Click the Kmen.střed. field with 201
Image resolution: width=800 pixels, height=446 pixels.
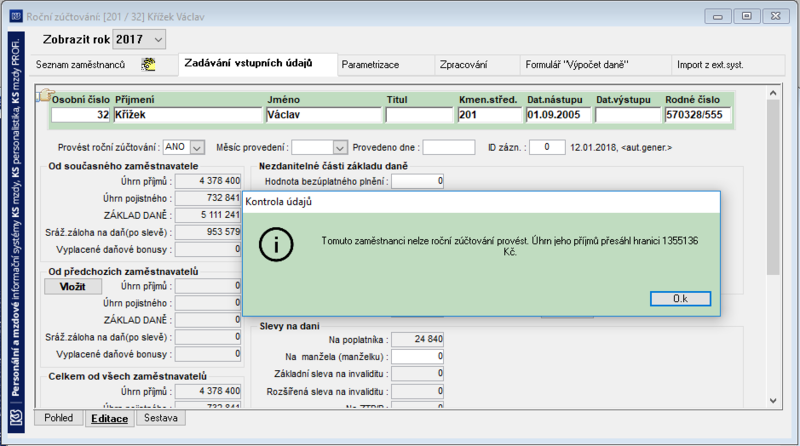tap(490, 115)
